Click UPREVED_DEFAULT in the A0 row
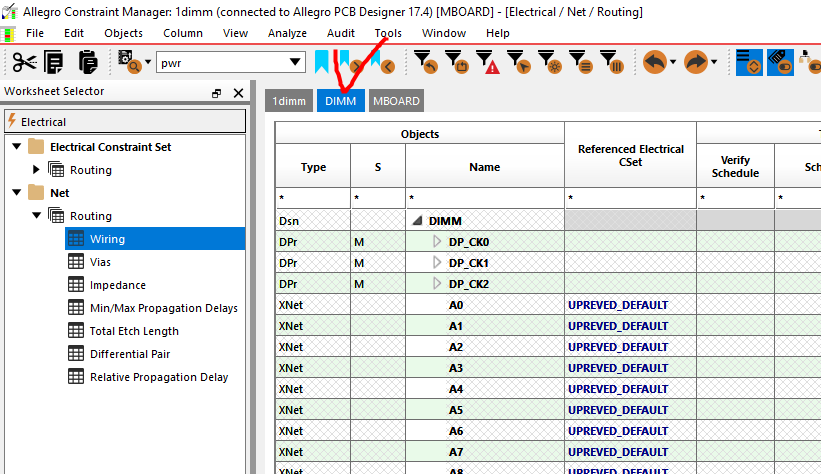The width and height of the screenshot is (821, 474). pos(618,305)
